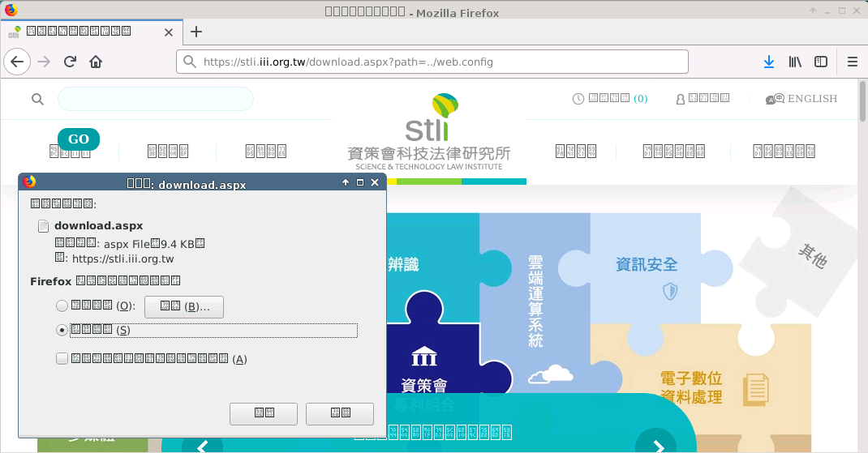
Task: Go to previous slide with left chevron
Action: pos(203,446)
